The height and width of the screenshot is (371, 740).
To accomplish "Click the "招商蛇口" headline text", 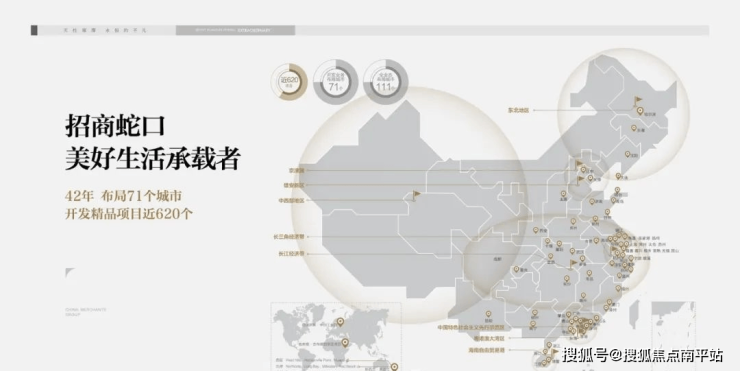I will tap(116, 126).
